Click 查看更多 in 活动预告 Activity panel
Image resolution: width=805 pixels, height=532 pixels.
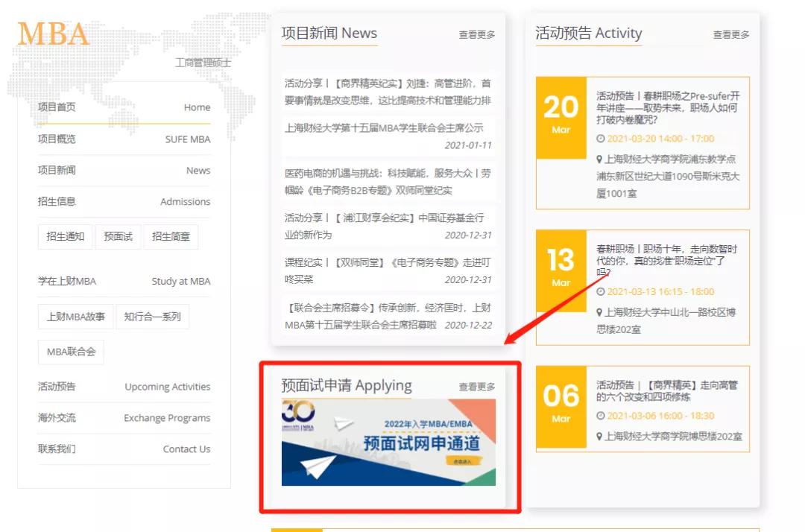point(730,35)
